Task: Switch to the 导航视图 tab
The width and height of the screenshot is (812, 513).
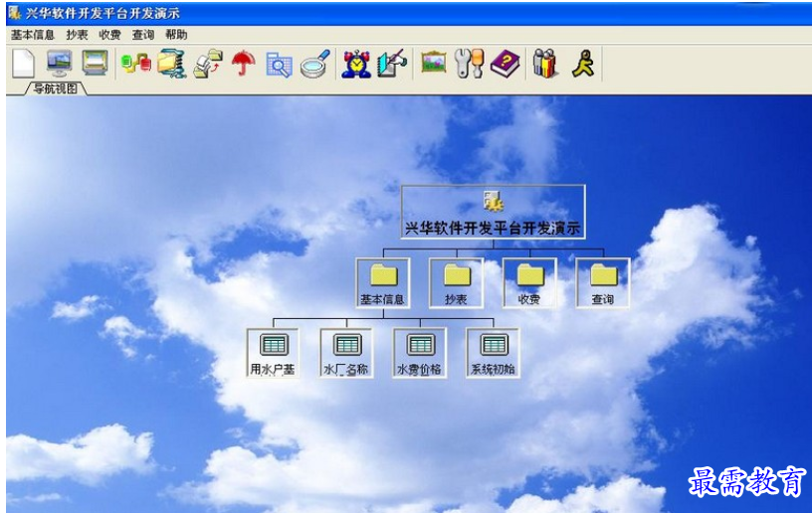Action: pos(56,88)
